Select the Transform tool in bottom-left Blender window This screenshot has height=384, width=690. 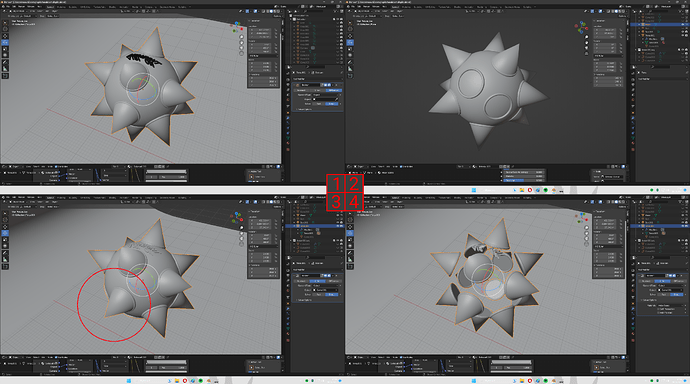point(5,245)
